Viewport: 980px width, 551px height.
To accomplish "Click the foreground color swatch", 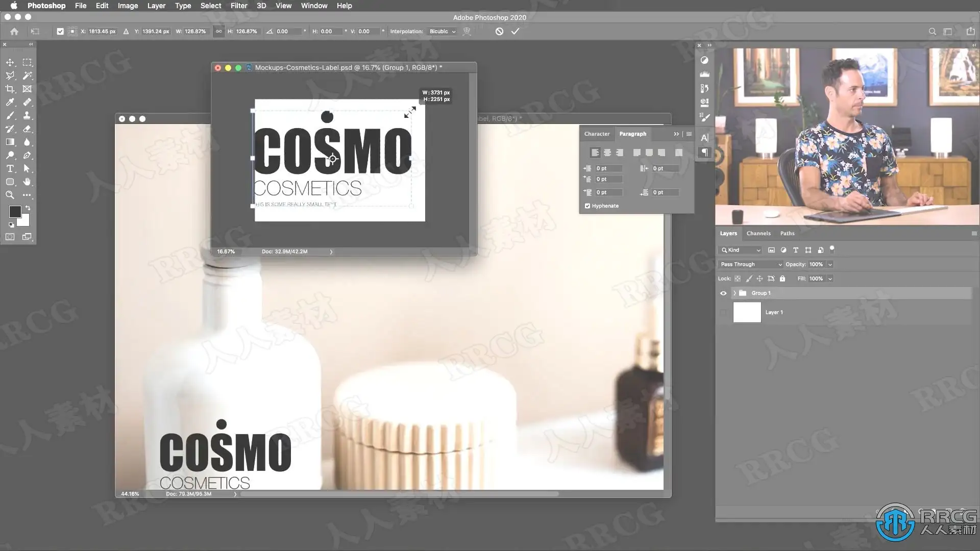I will tap(15, 211).
